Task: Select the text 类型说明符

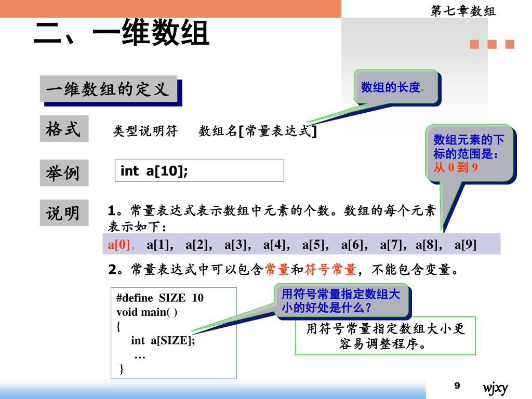Action: (145, 130)
